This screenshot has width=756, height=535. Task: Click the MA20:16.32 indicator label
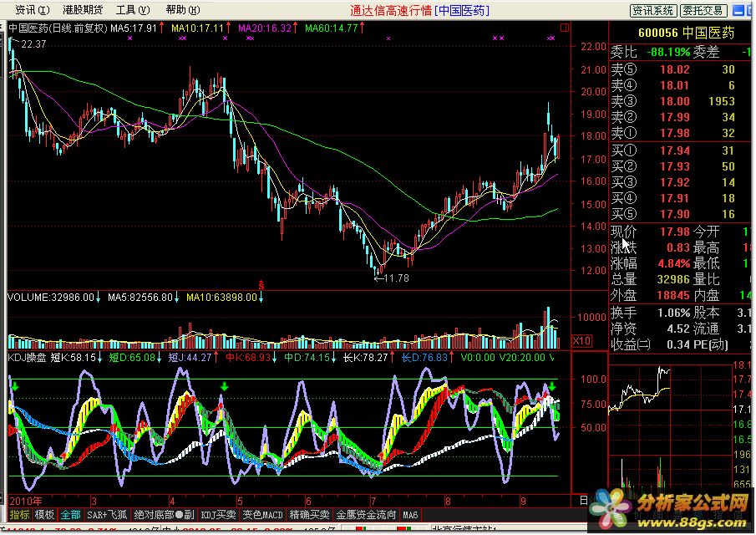[264, 28]
